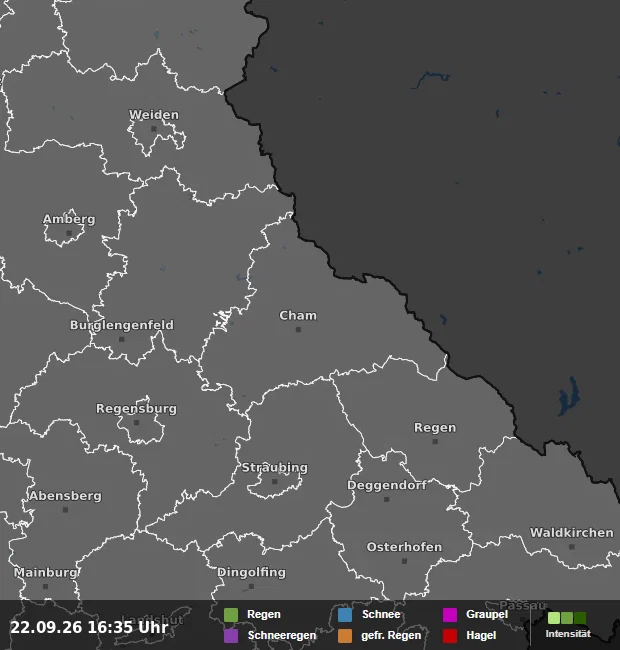Select the Weiden city marker
This screenshot has height=650, width=620.
click(154, 129)
